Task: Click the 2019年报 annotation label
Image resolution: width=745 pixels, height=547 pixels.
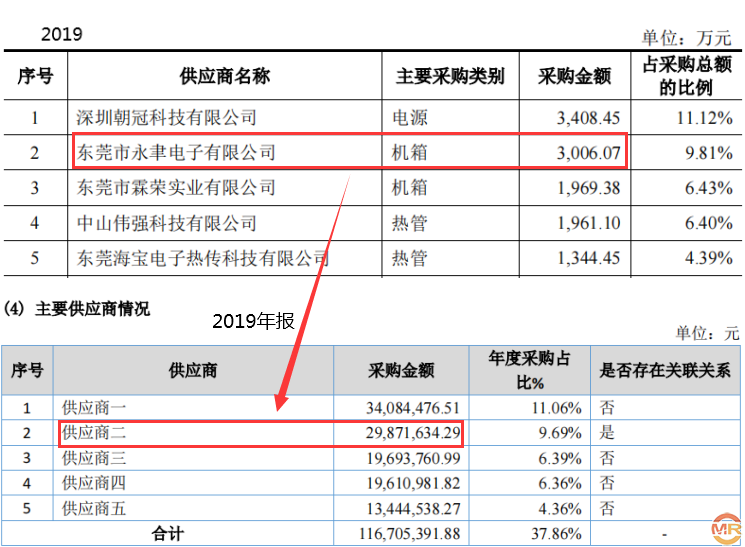Action: [253, 321]
